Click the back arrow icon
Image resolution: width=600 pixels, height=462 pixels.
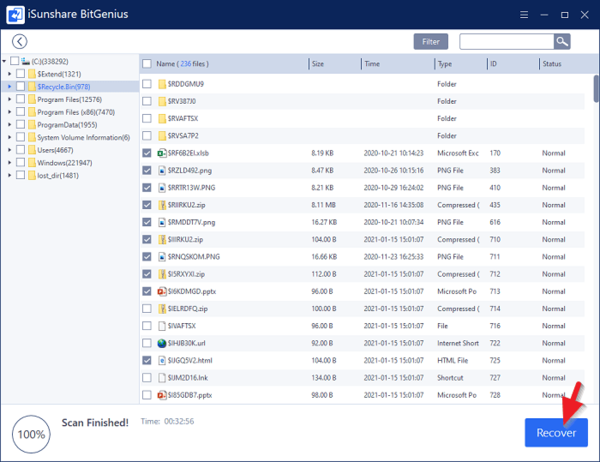[20, 41]
